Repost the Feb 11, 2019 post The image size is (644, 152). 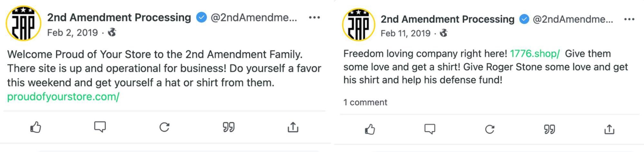tap(490, 129)
